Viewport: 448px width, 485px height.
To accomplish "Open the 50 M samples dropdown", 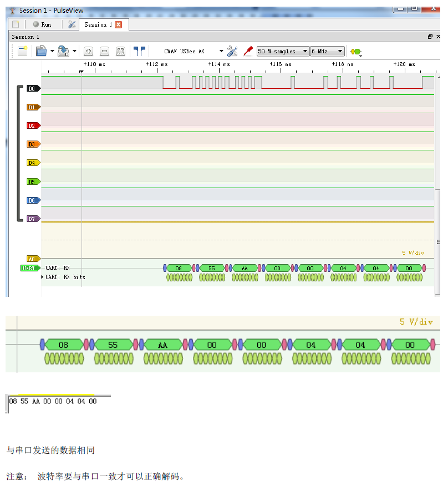I will [x=283, y=52].
